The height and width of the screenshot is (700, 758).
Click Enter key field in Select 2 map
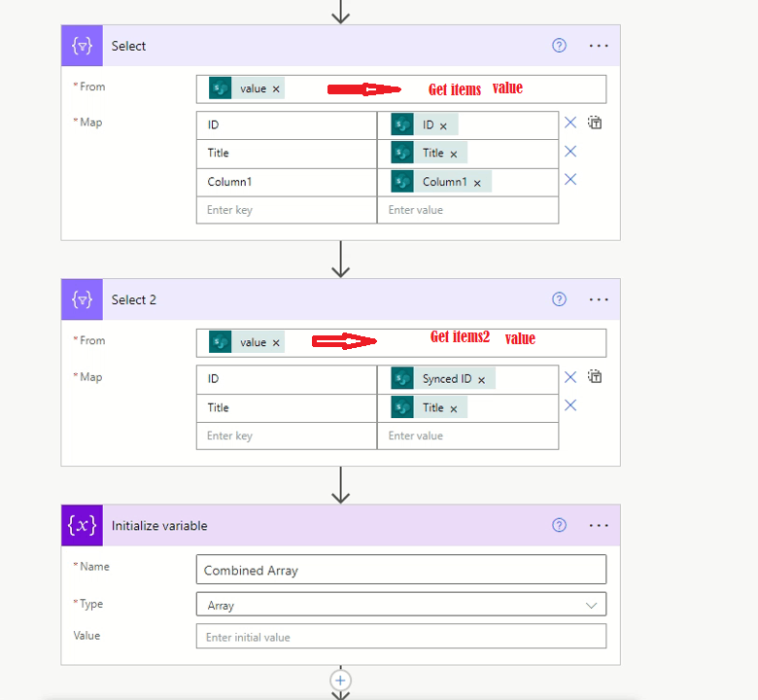tap(287, 436)
